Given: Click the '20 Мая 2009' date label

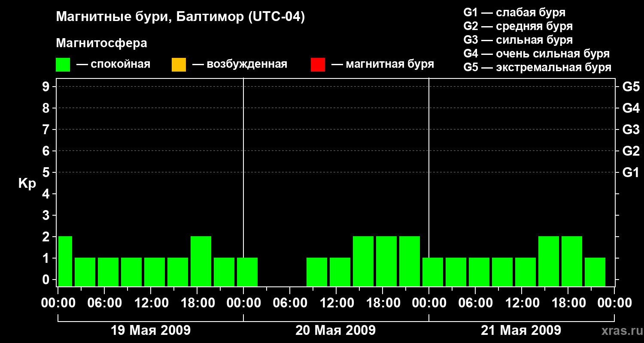Looking at the screenshot, I should 336,330.
